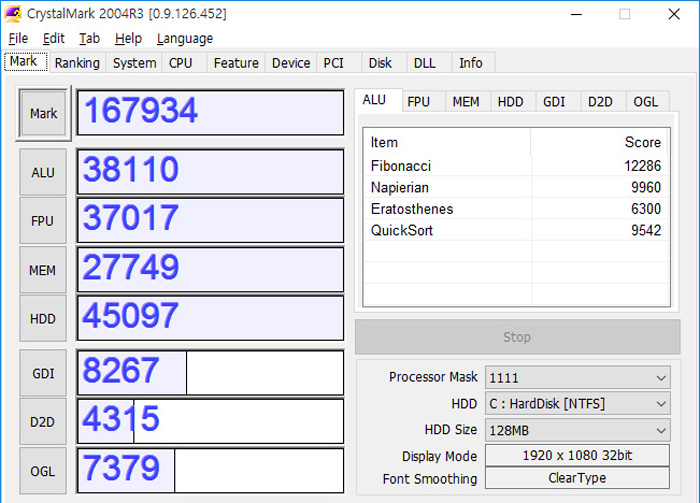700x503 pixels.
Task: Select the Fibonacci row
Action: [x=516, y=166]
